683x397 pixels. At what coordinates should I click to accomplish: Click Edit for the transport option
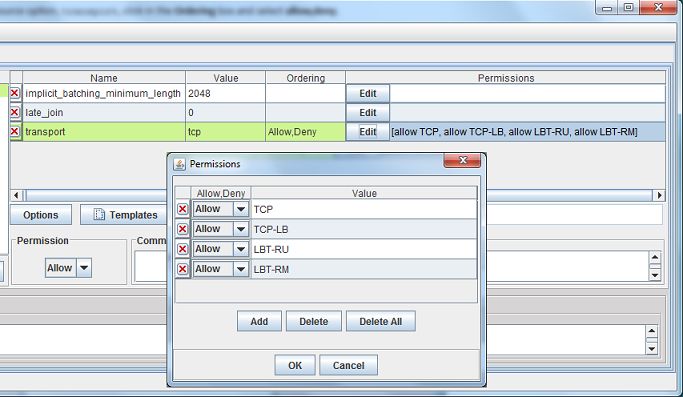368,132
